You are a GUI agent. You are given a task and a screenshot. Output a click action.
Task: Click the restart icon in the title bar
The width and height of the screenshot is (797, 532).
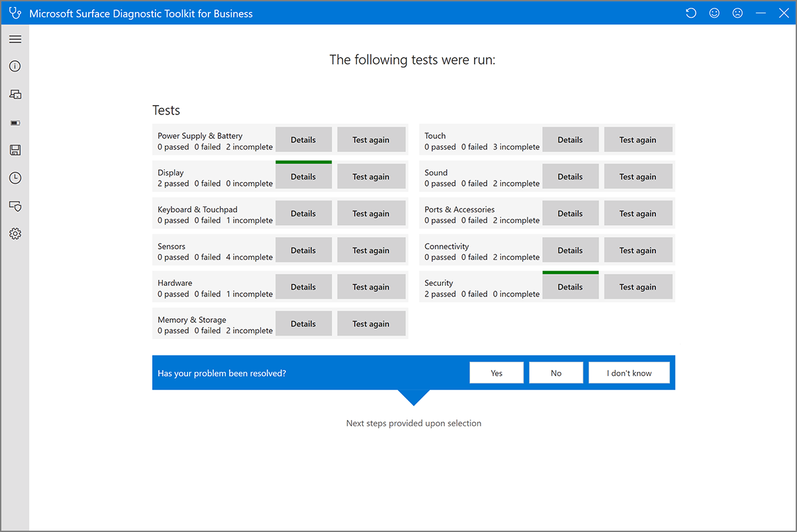click(x=690, y=13)
